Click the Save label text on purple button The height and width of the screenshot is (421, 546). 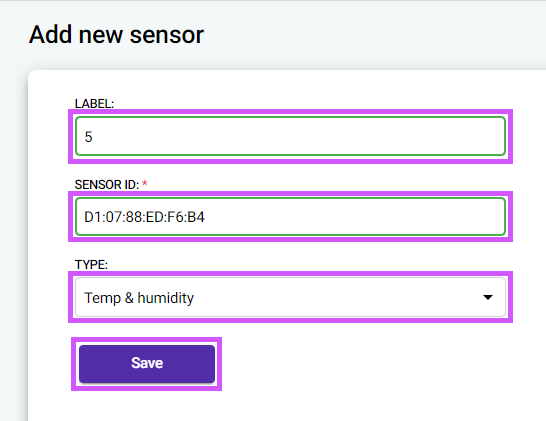click(x=147, y=363)
